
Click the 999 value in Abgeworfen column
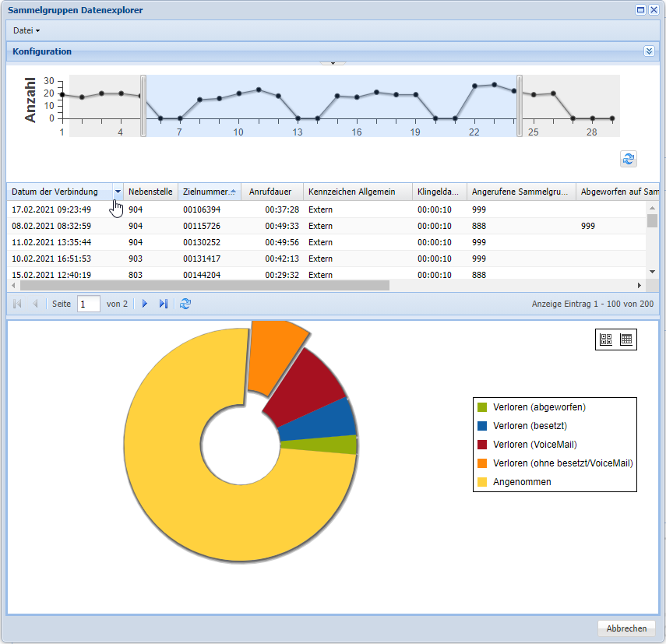click(588, 227)
